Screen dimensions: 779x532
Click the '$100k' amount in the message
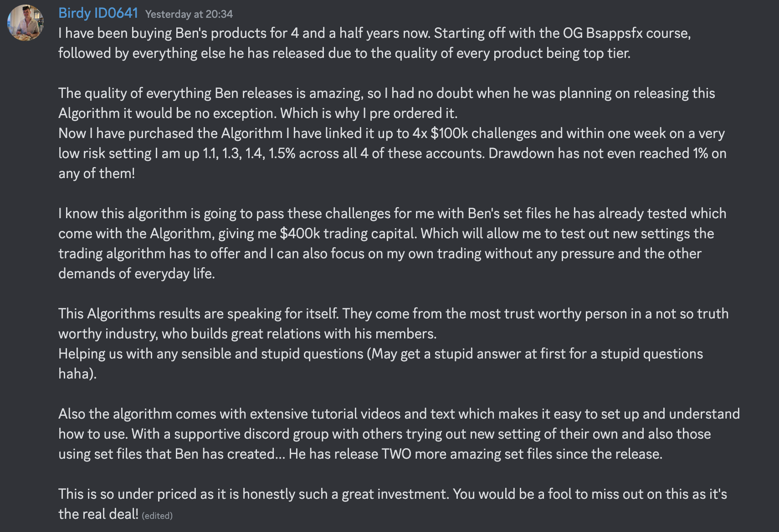(x=449, y=133)
